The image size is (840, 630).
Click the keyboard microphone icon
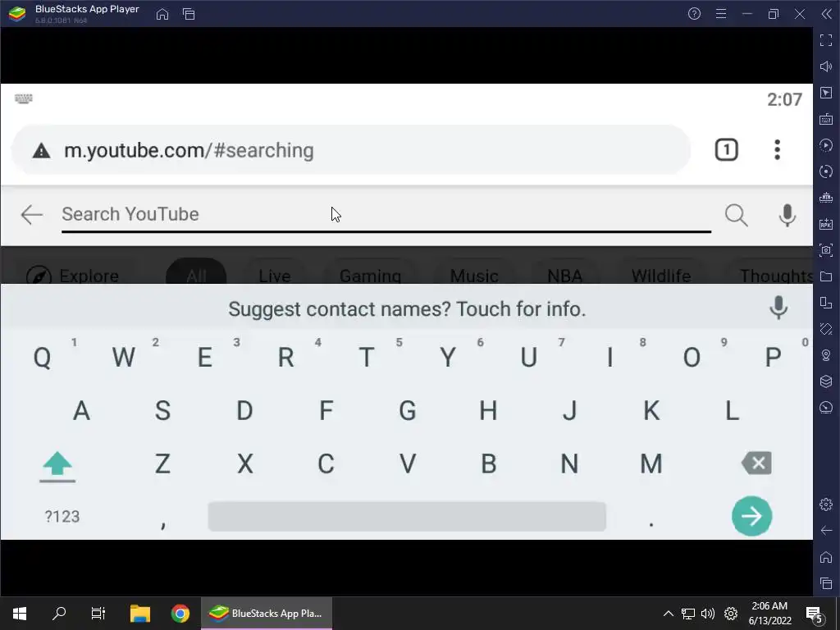click(x=778, y=308)
